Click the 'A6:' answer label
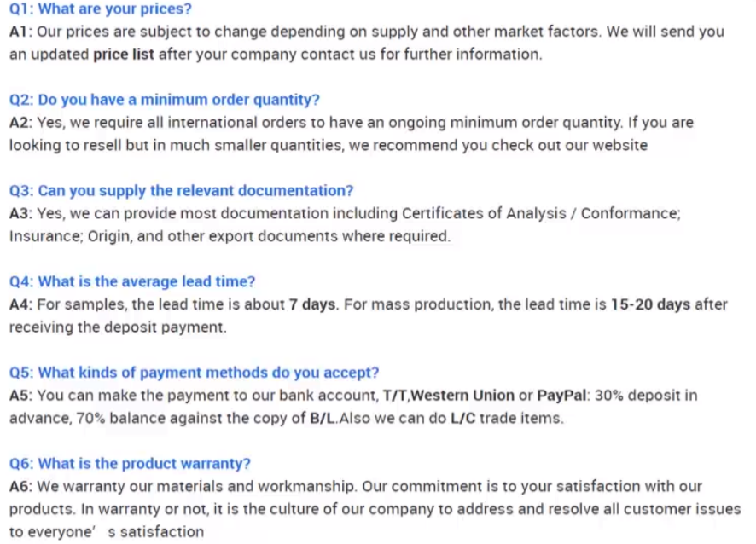Image resolution: width=756 pixels, height=544 pixels. tap(20, 486)
